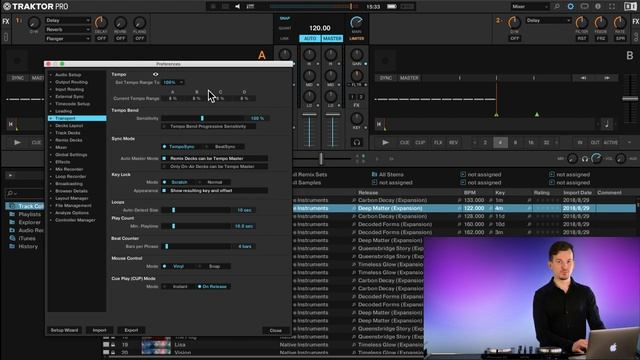The image size is (640, 360).
Task: Skip to start of Deck B track
Action: tap(379, 124)
